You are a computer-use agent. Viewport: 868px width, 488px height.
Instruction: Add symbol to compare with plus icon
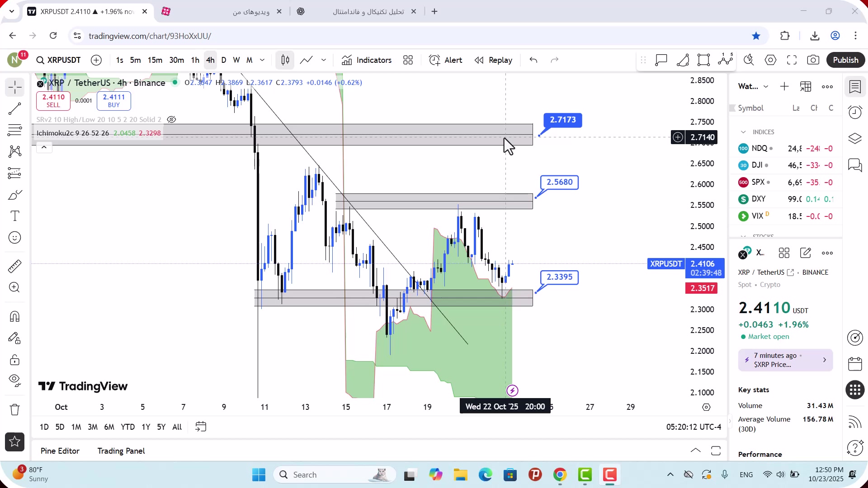[x=96, y=60]
